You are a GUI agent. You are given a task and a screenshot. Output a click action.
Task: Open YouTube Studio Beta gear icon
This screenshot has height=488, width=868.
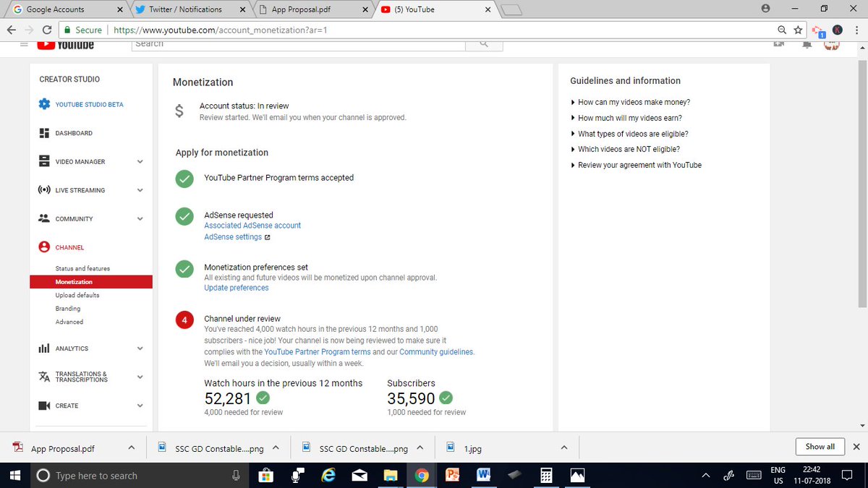coord(44,104)
